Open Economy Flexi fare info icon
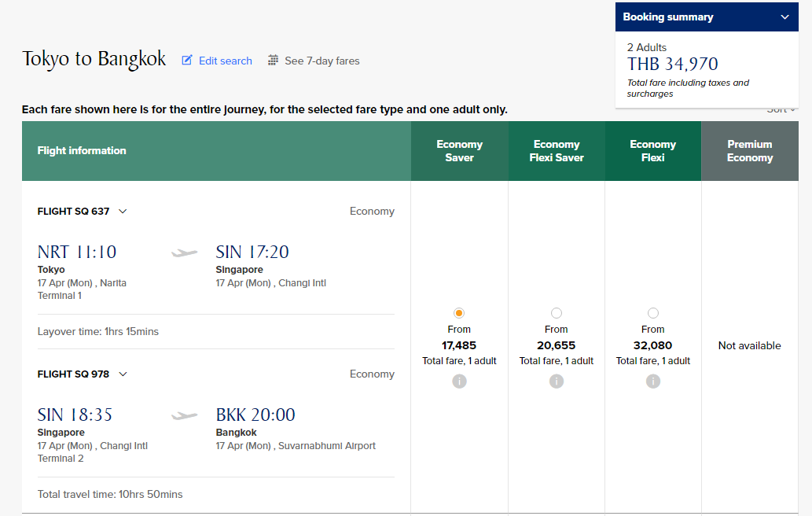The image size is (812, 516). (653, 381)
